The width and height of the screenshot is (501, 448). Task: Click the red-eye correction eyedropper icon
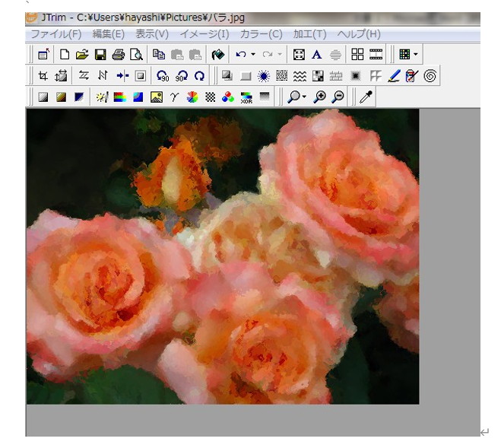tap(411, 76)
